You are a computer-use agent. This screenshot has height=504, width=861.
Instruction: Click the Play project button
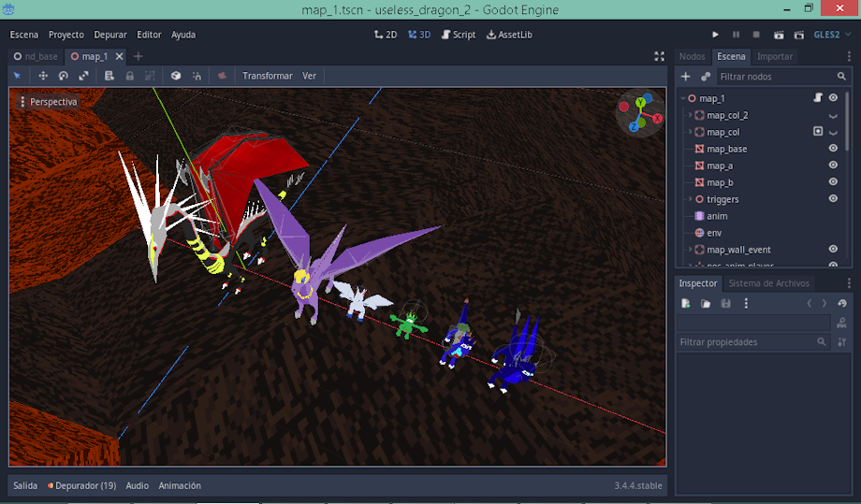point(717,35)
